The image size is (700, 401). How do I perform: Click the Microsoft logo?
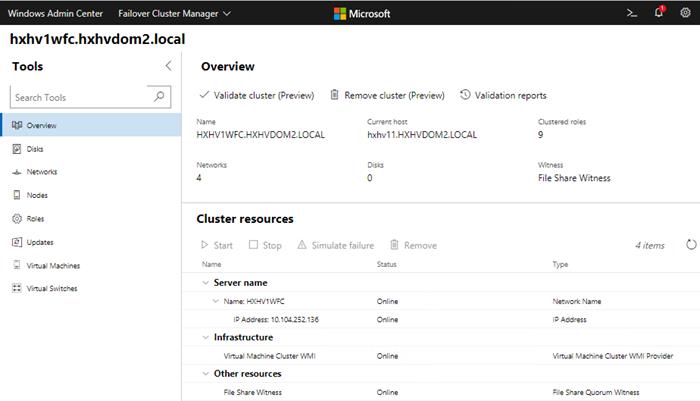click(362, 13)
